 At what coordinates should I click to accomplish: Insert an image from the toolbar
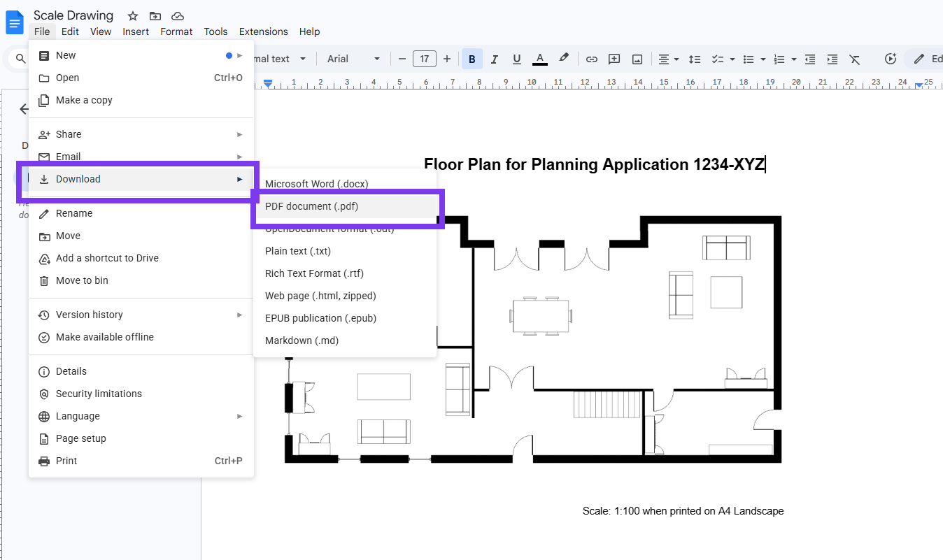(637, 59)
